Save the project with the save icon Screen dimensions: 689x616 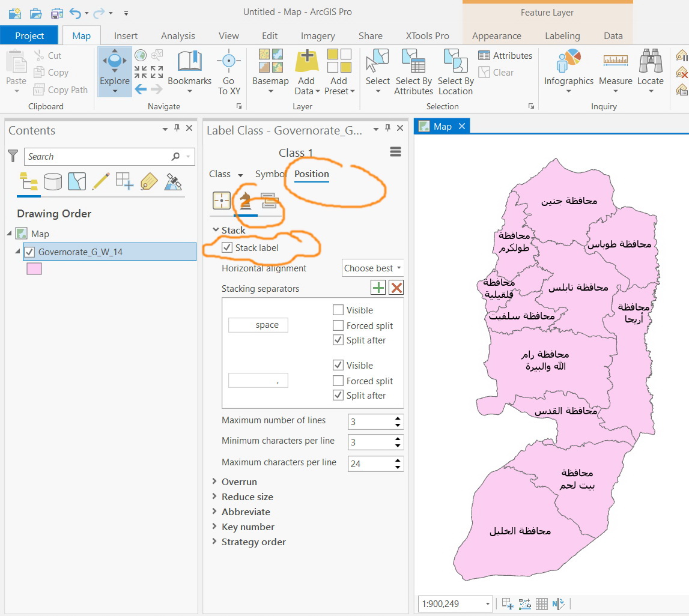[x=56, y=13]
